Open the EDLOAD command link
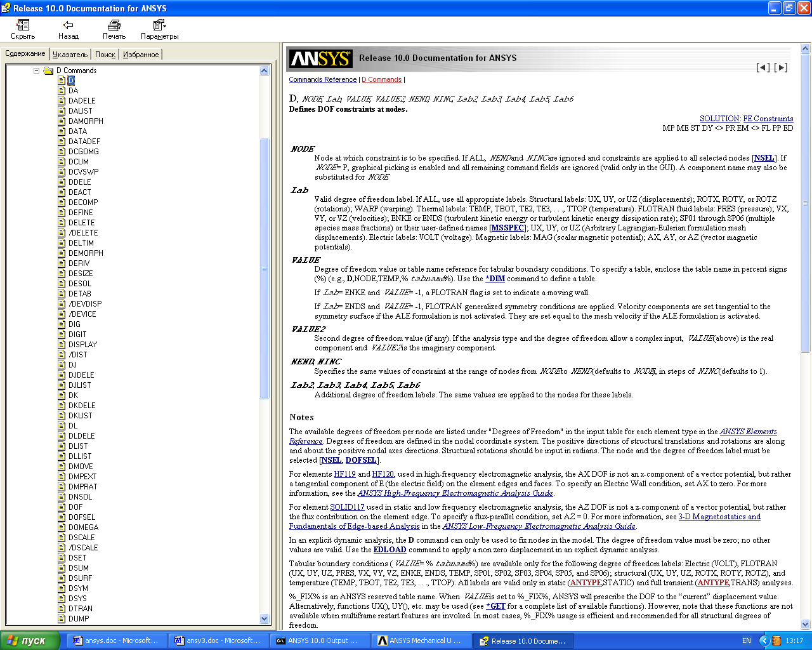Image resolution: width=812 pixels, height=650 pixels. click(390, 550)
